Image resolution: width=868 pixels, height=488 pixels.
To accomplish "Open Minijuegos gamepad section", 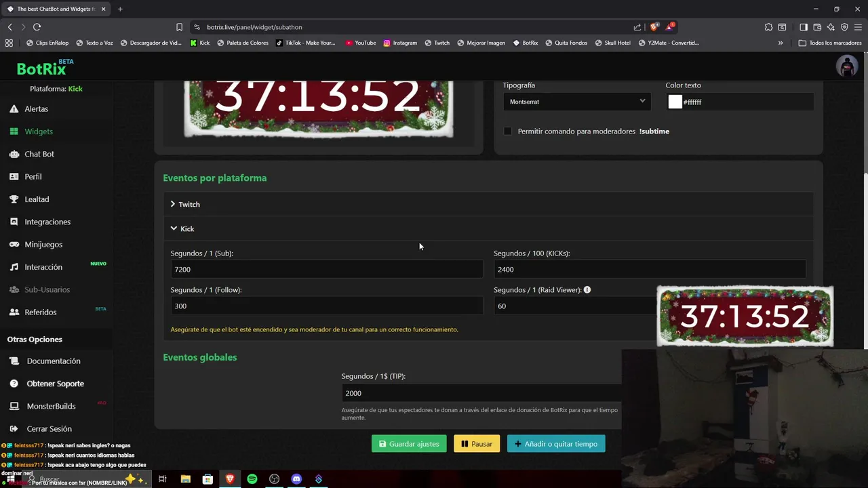I will pyautogui.click(x=43, y=244).
